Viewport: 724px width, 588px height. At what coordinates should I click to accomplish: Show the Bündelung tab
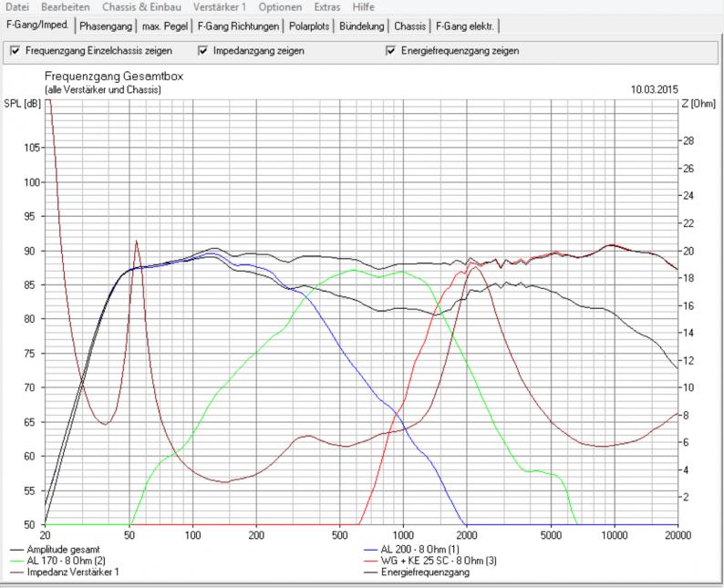coord(361,26)
